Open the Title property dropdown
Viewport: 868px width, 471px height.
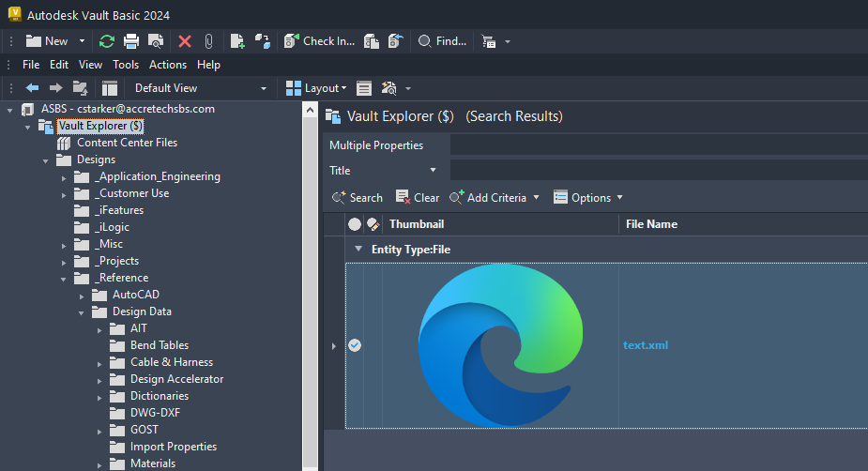pos(433,171)
